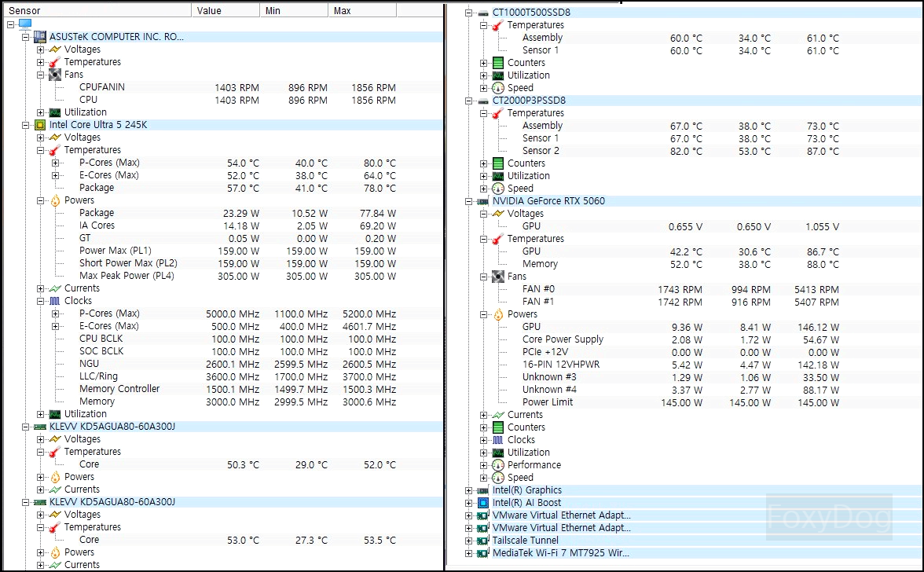Click the CT1000T500SSD8 Counters icon
The height and width of the screenshot is (572, 924).
point(498,62)
